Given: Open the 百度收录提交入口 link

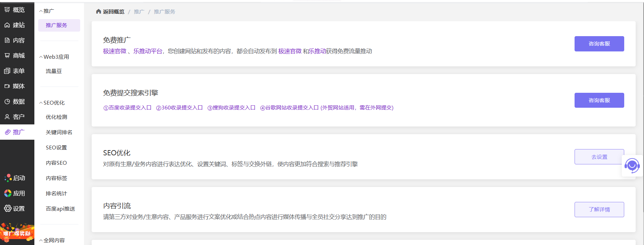Looking at the screenshot, I should [x=127, y=108].
